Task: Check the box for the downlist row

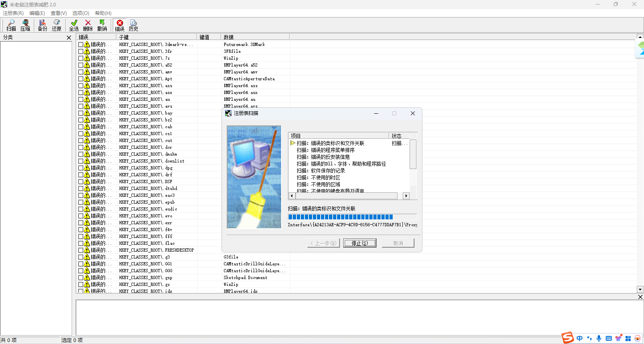Action: (x=81, y=161)
